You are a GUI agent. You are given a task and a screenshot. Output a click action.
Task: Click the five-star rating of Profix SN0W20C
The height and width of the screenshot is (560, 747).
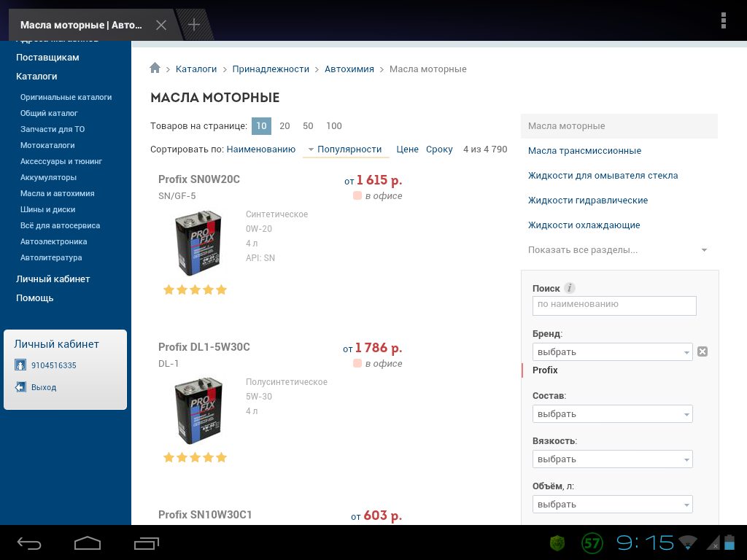195,289
